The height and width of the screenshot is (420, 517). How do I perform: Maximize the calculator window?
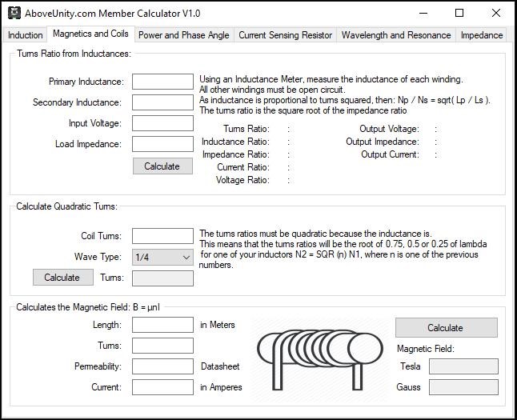pos(459,13)
